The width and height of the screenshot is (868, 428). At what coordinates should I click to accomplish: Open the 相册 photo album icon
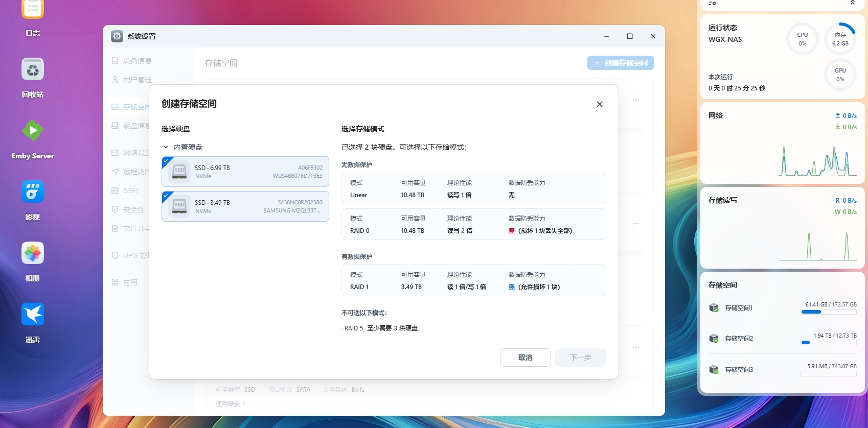click(x=33, y=253)
